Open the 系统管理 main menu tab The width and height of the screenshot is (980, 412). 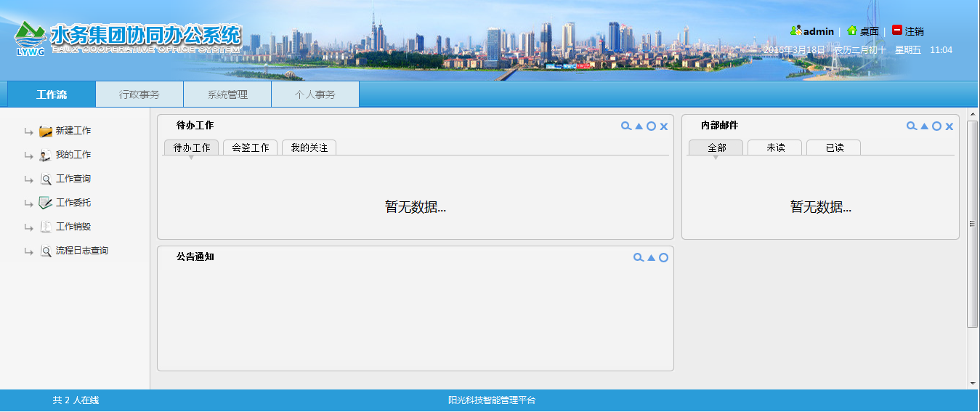[x=227, y=94]
